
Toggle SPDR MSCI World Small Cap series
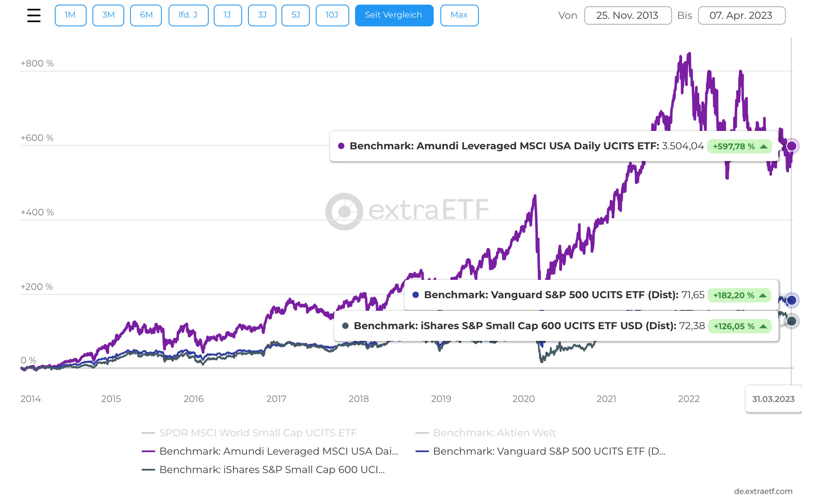(x=258, y=433)
